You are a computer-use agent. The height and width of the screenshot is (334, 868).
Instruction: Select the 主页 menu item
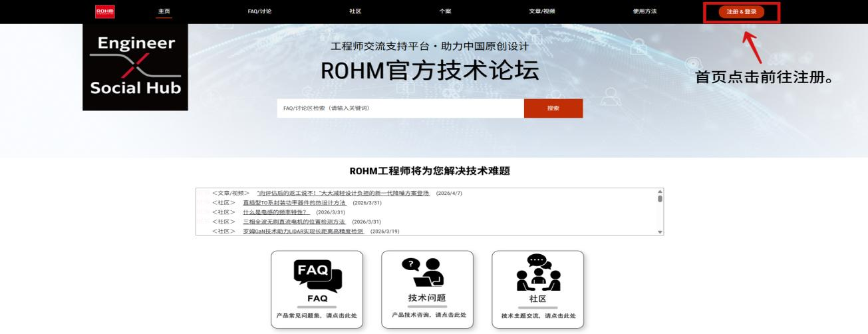point(164,11)
